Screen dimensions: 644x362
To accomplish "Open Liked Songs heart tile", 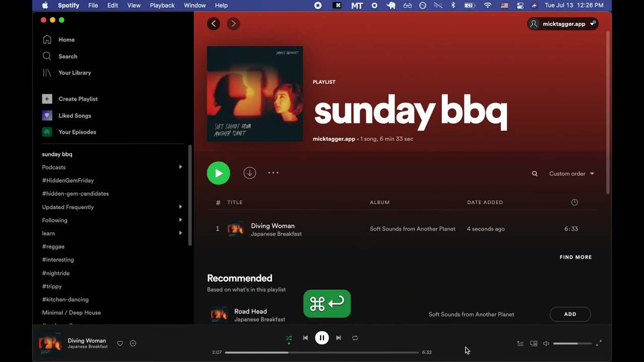I will pos(47,116).
